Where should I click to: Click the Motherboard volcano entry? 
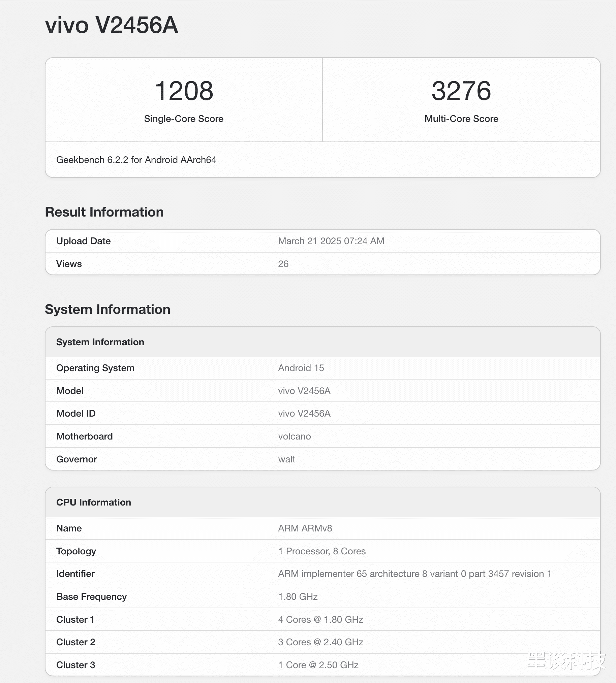pos(294,436)
